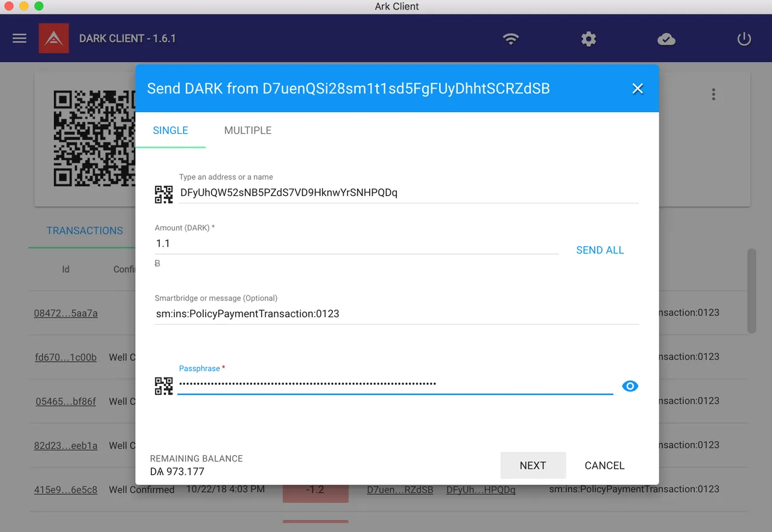Toggle passphrase visibility eye icon
This screenshot has height=532, width=772.
coord(630,386)
